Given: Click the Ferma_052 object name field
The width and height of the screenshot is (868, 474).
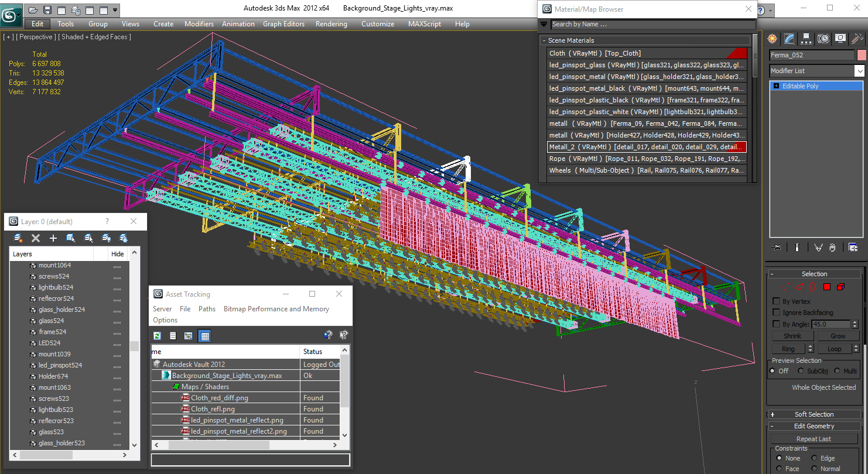Looking at the screenshot, I should [x=812, y=55].
